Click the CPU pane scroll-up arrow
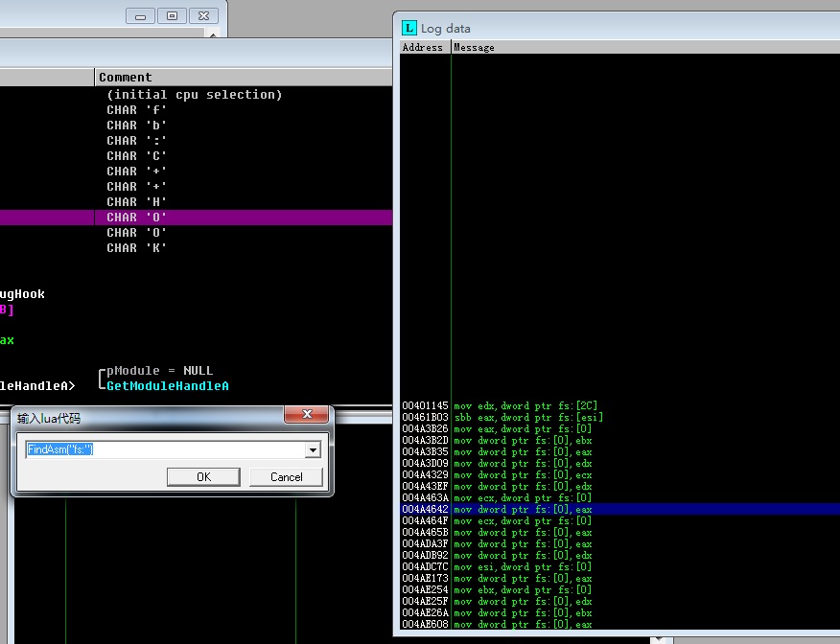This screenshot has height=644, width=840. pyautogui.click(x=213, y=34)
